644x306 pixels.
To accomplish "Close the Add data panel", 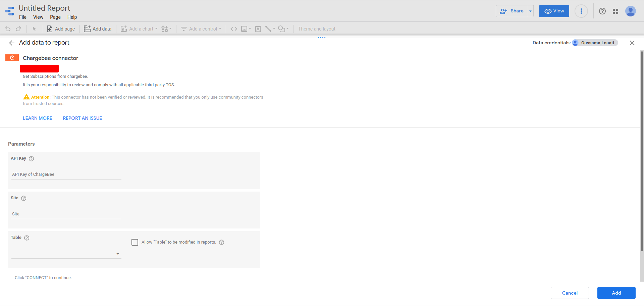I will [x=632, y=43].
